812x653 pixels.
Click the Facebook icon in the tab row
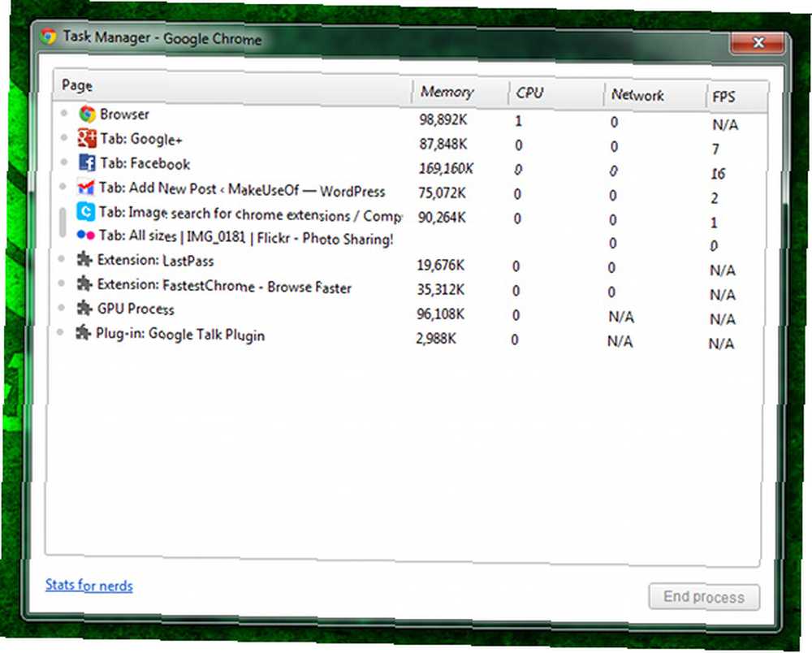pyautogui.click(x=87, y=162)
